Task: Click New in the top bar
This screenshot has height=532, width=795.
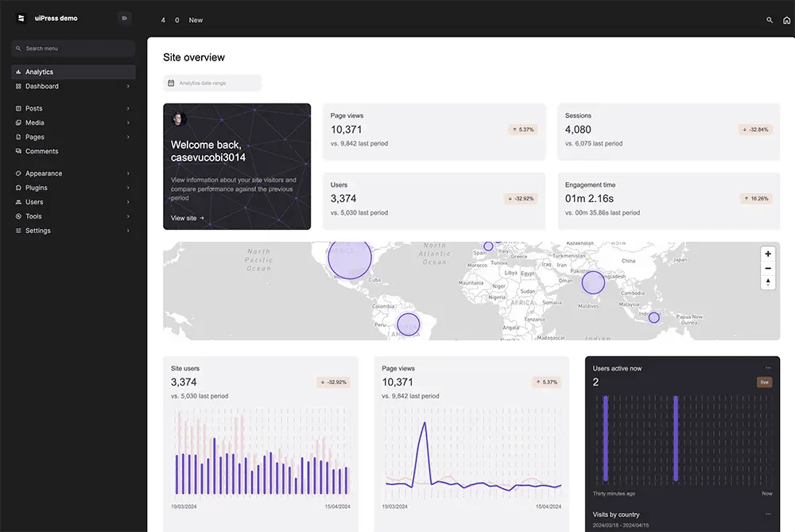Action: 196,20
